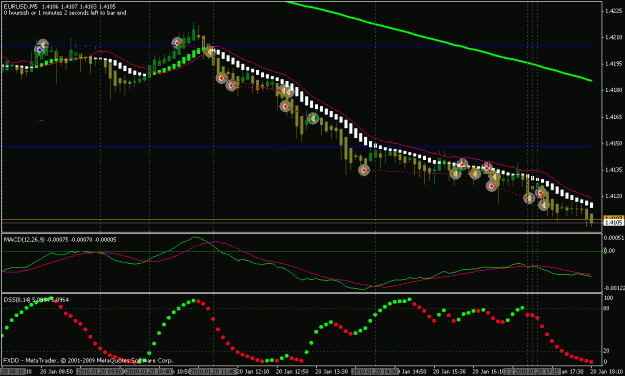Click the 1.4225 price axis label
Image resolution: width=625 pixels, height=376 pixels.
tap(614, 11)
